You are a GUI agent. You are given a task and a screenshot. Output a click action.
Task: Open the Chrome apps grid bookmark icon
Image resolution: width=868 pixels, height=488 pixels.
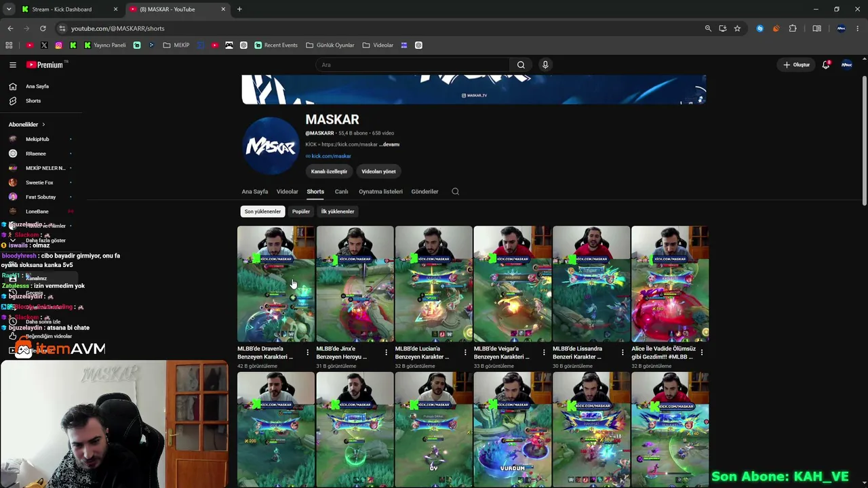pos(9,45)
